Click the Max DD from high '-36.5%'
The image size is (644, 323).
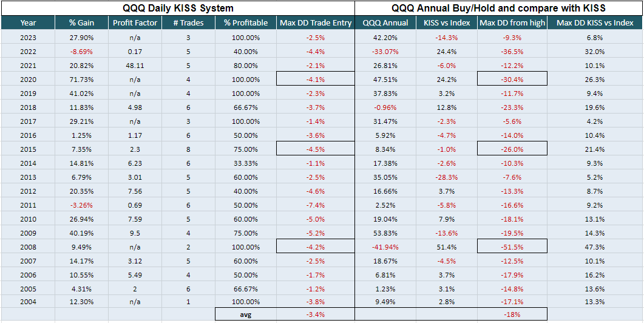512,52
